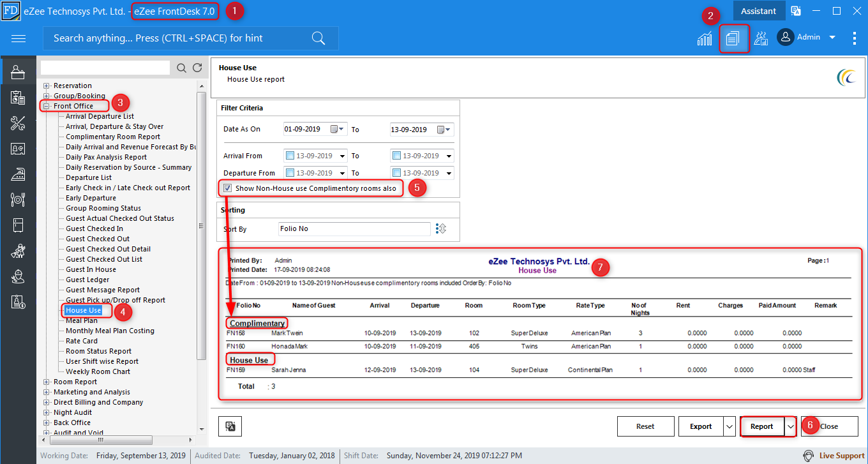The height and width of the screenshot is (464, 868).
Task: Click the Report button
Action: [762, 426]
